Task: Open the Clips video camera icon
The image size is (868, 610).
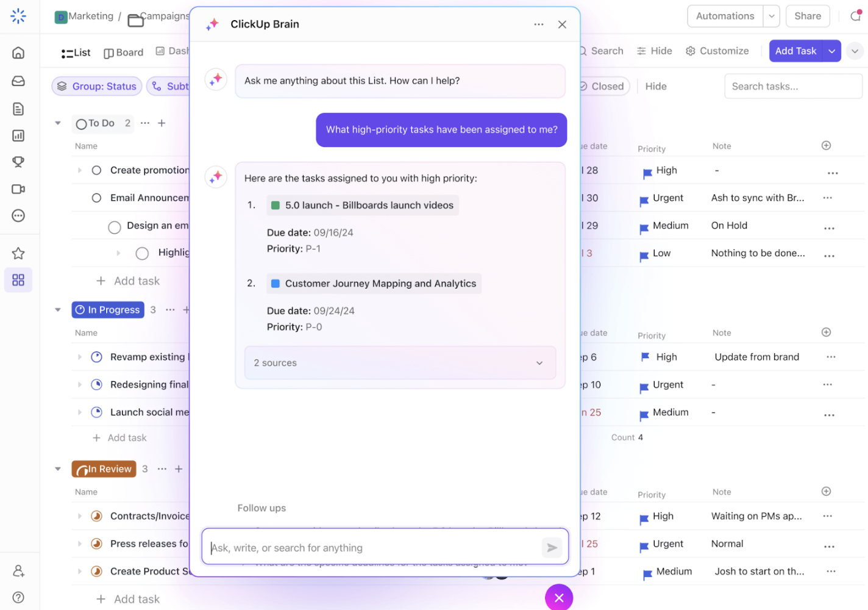Action: coord(18,189)
